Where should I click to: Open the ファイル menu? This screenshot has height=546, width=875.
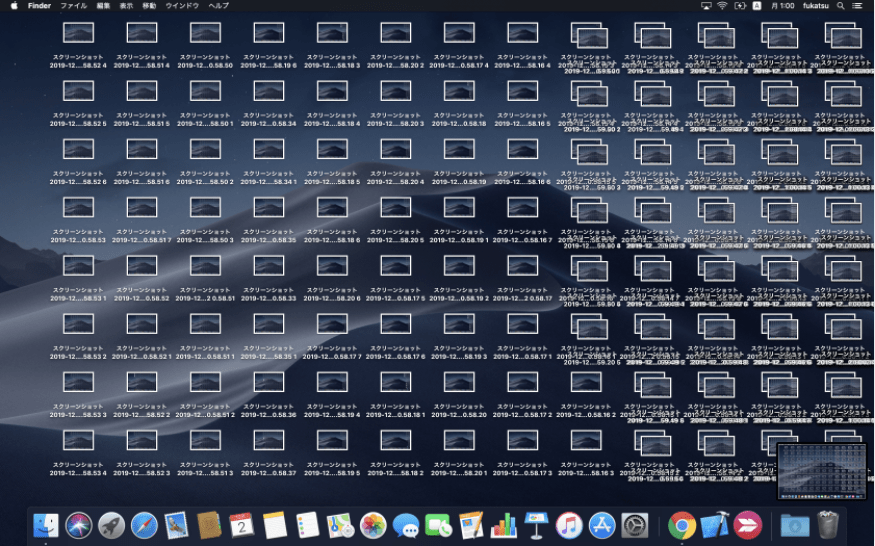(73, 6)
